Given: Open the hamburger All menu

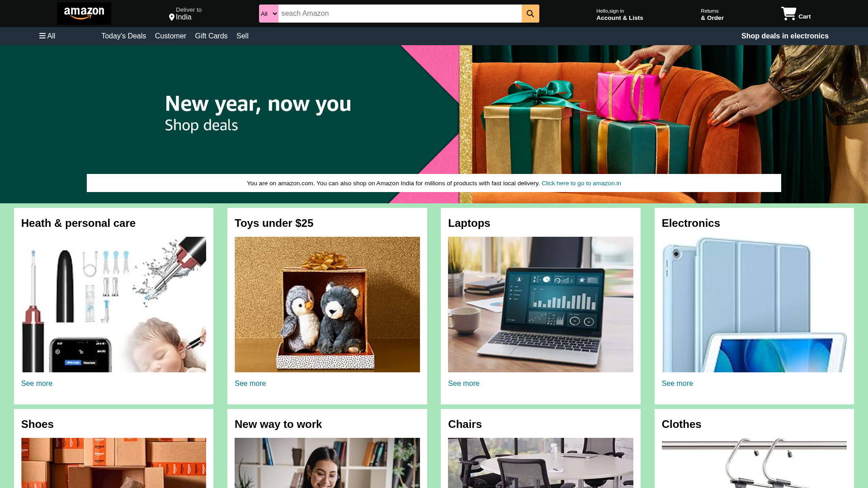Looking at the screenshot, I should click(47, 36).
